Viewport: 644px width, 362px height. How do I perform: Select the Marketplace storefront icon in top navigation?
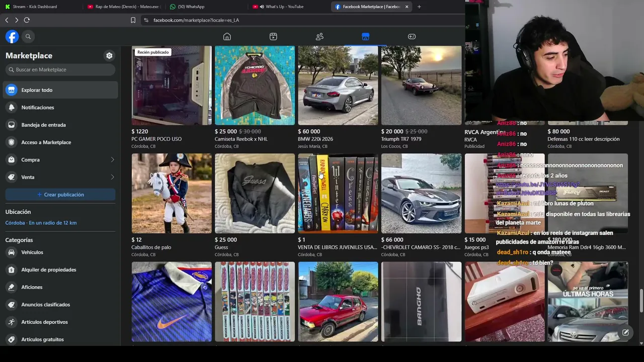click(x=365, y=37)
